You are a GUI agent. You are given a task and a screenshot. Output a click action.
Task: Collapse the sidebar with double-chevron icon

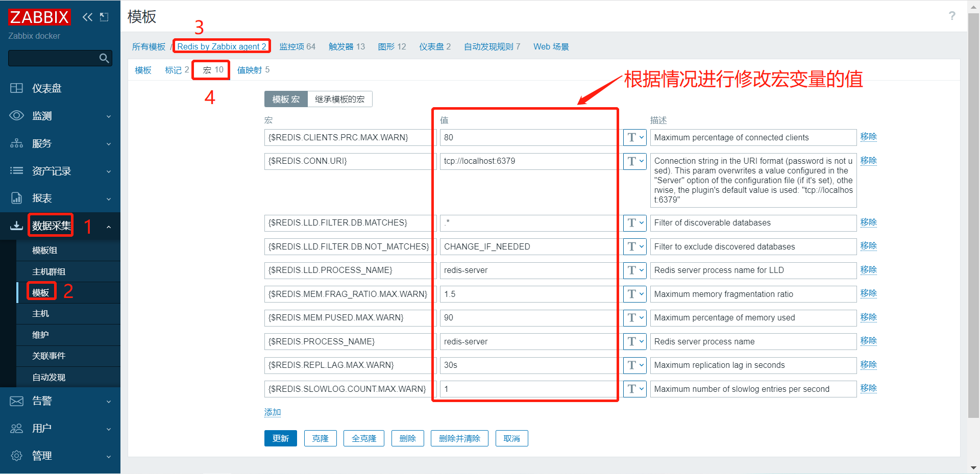[x=88, y=17]
